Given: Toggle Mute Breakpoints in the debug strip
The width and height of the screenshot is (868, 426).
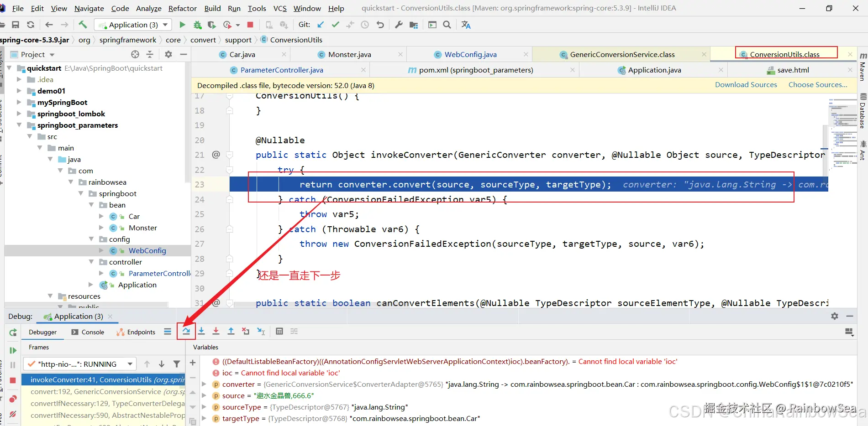Looking at the screenshot, I should pos(13,414).
